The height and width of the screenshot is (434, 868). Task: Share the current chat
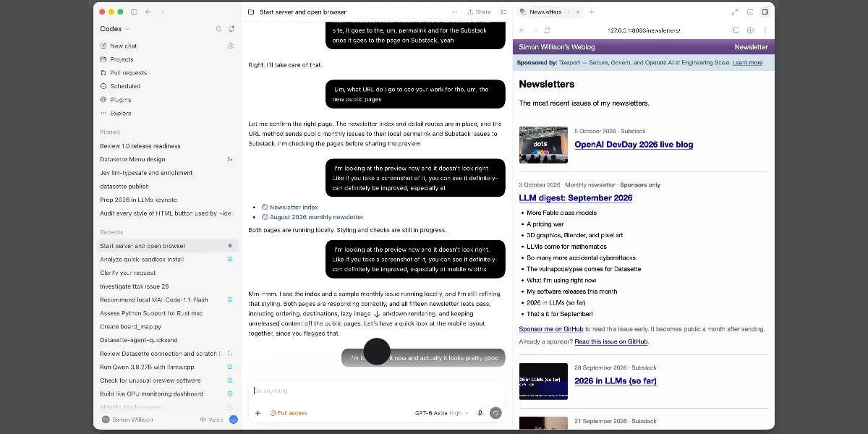pyautogui.click(x=479, y=12)
